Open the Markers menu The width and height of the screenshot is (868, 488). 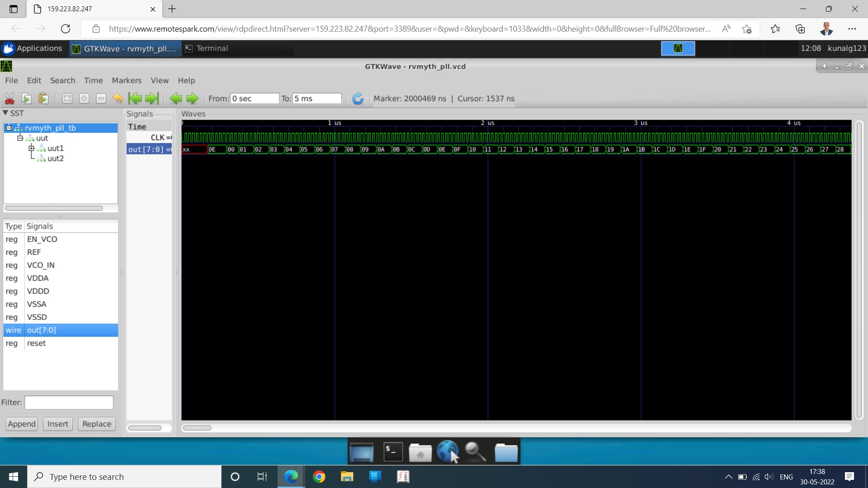pyautogui.click(x=127, y=80)
